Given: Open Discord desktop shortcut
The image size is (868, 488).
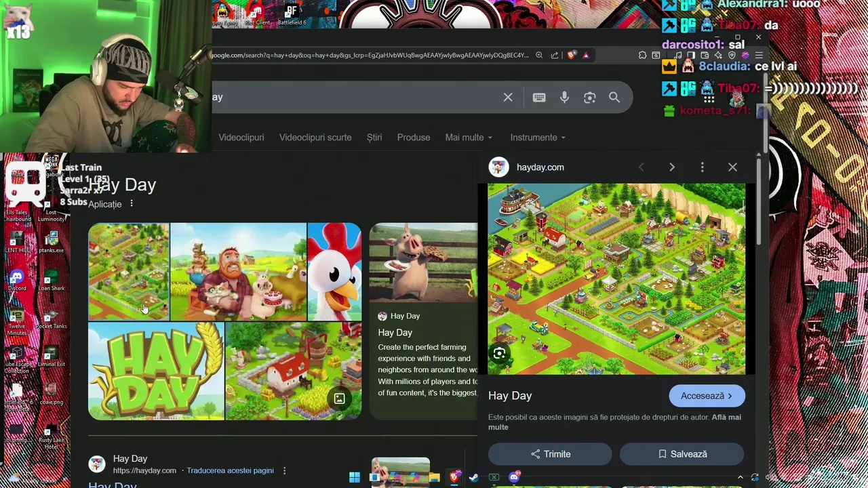Looking at the screenshot, I should click(x=17, y=281).
